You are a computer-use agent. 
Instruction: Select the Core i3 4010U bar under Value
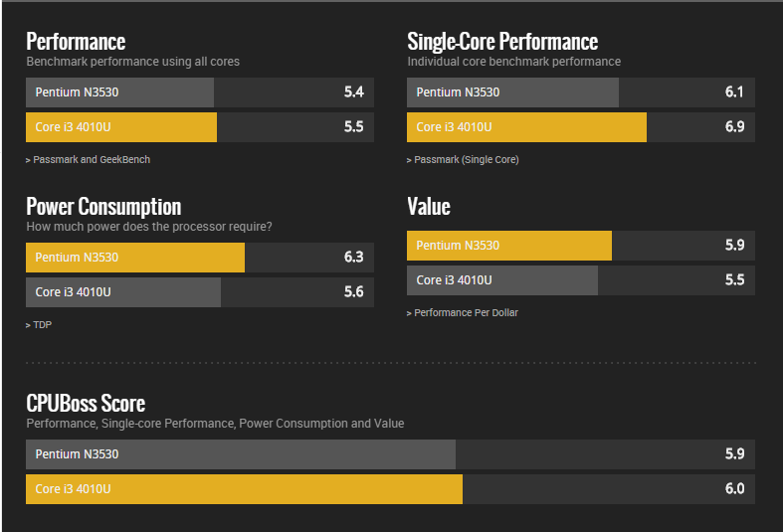pos(580,280)
